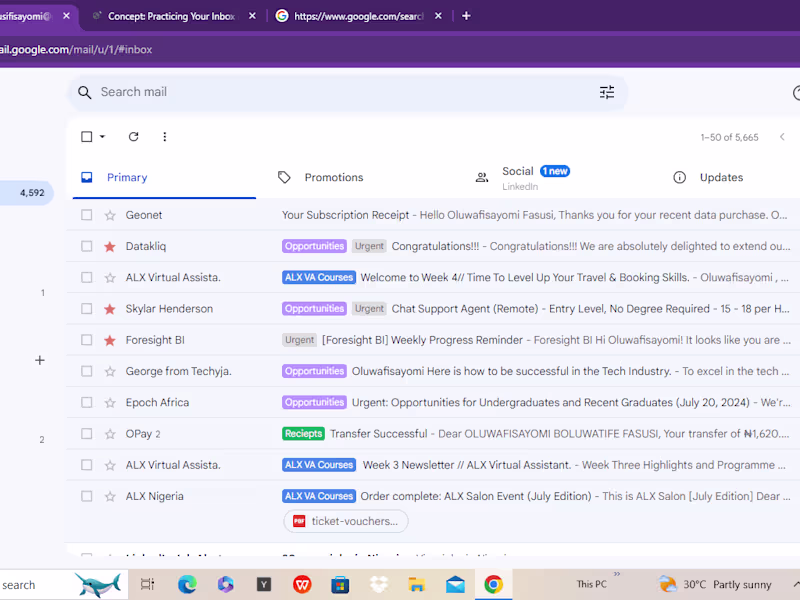Launch WPS Office from the taskbar
The width and height of the screenshot is (800, 600).
[302, 584]
